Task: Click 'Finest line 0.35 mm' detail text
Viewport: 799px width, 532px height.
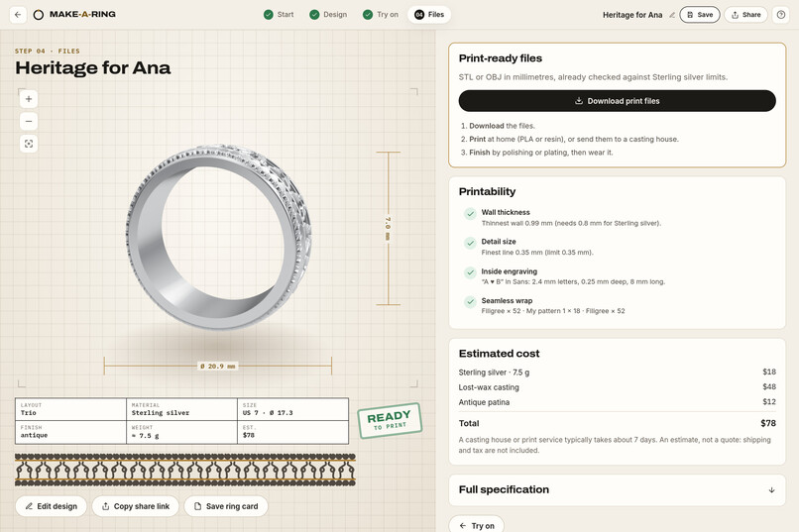Action: click(537, 252)
